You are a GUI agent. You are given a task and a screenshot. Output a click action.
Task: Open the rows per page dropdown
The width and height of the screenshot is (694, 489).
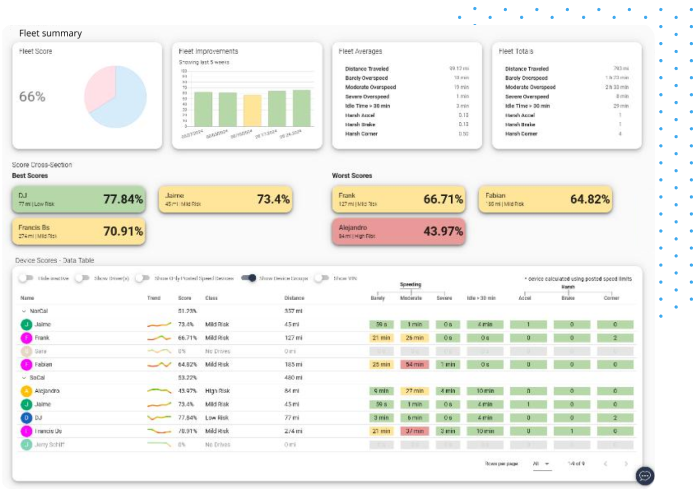[540, 464]
